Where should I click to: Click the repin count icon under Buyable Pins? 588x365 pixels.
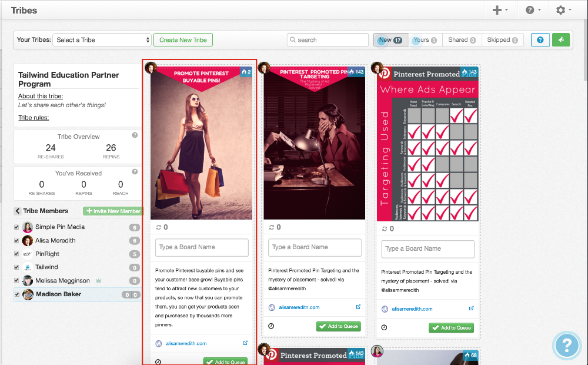(159, 227)
